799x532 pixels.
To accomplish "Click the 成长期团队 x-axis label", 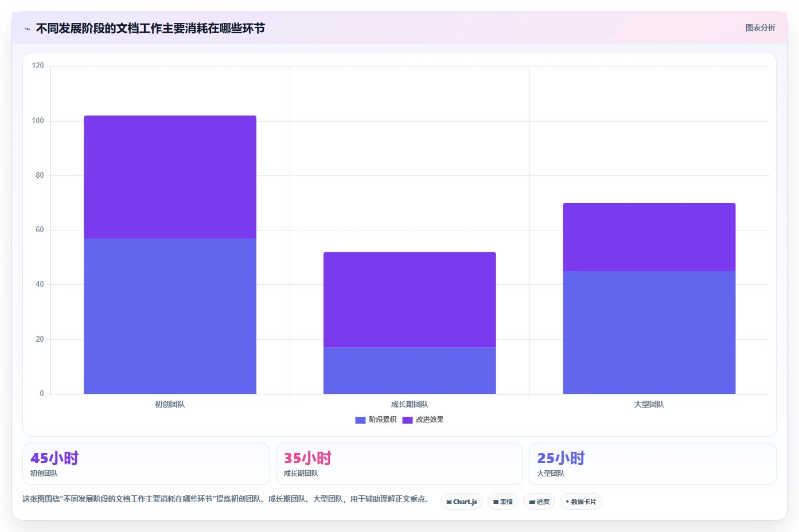I will [x=410, y=404].
